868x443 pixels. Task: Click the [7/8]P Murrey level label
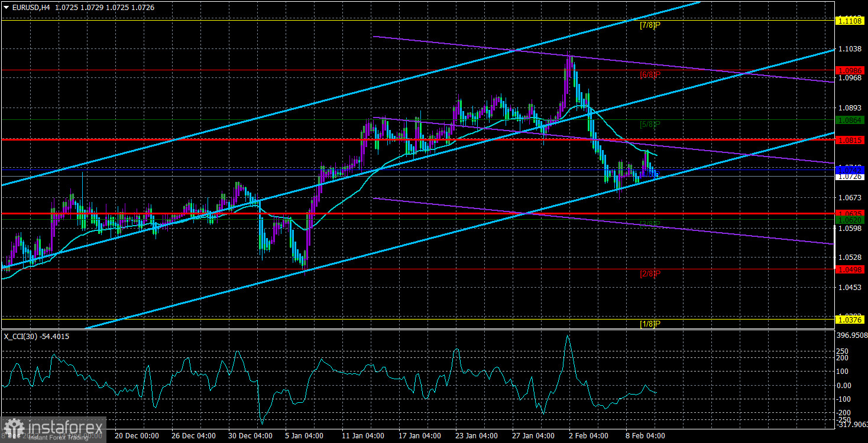click(650, 25)
